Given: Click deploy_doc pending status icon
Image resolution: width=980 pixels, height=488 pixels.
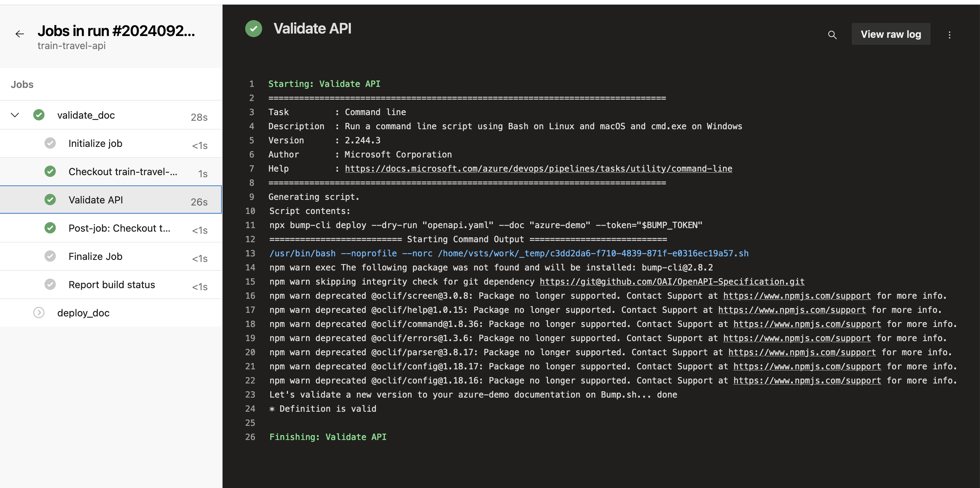Looking at the screenshot, I should [x=39, y=313].
